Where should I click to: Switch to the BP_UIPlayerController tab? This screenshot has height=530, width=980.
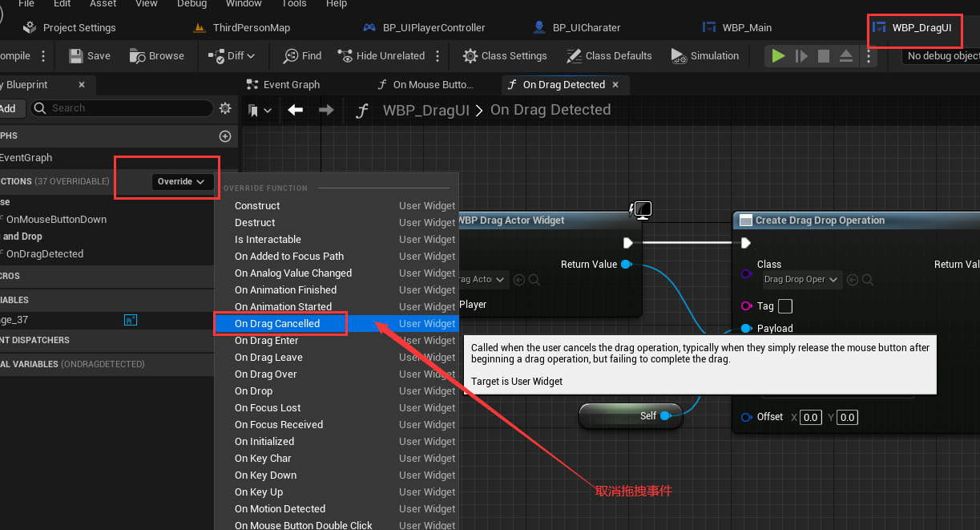pyautogui.click(x=425, y=27)
